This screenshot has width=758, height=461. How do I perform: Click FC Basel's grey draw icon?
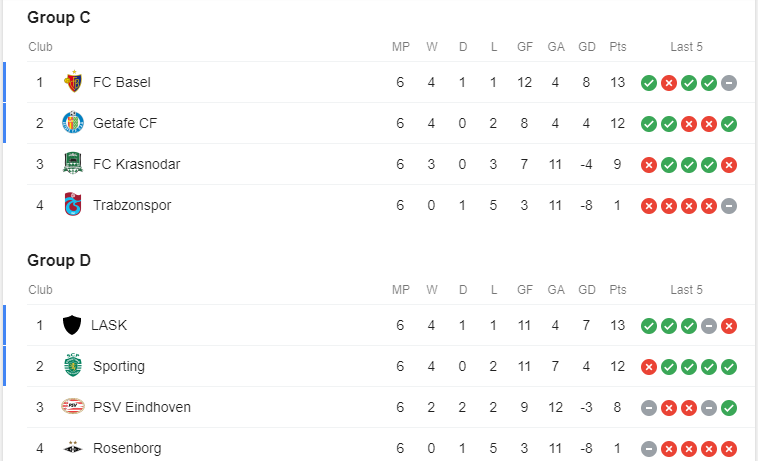729,83
